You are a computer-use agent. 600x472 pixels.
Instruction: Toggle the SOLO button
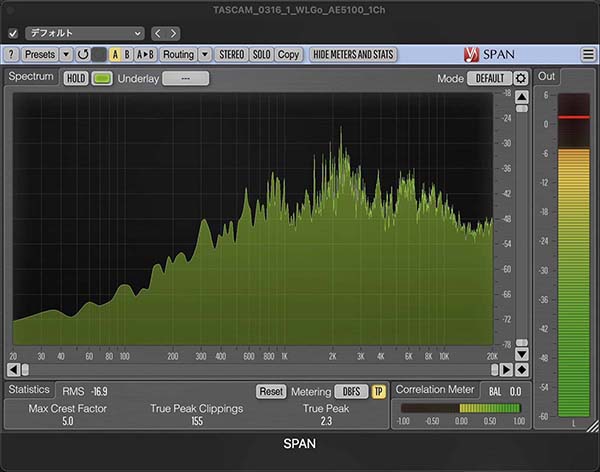[x=261, y=55]
